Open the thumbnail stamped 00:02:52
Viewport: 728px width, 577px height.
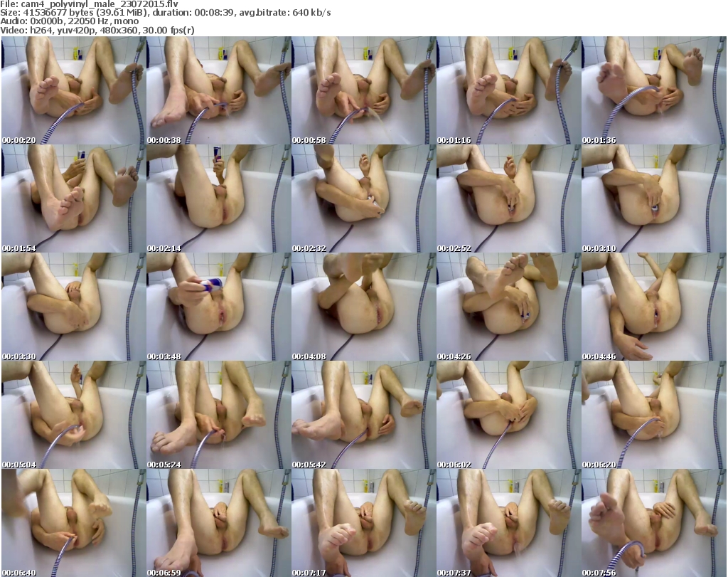tap(508, 198)
